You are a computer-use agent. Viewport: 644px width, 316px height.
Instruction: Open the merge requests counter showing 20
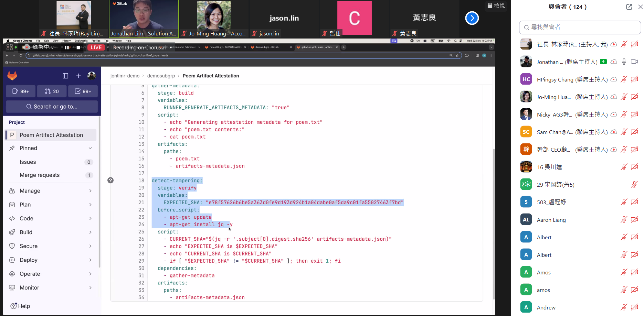coord(52,91)
